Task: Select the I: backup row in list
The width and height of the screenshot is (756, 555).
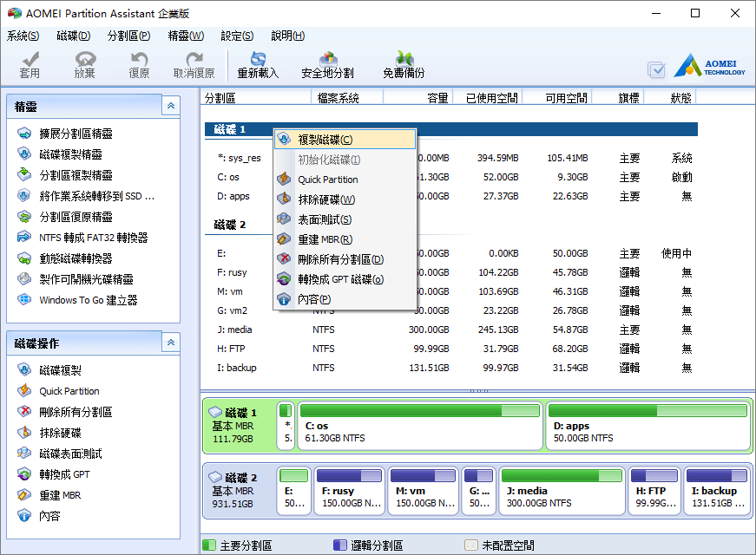Action: [450, 368]
